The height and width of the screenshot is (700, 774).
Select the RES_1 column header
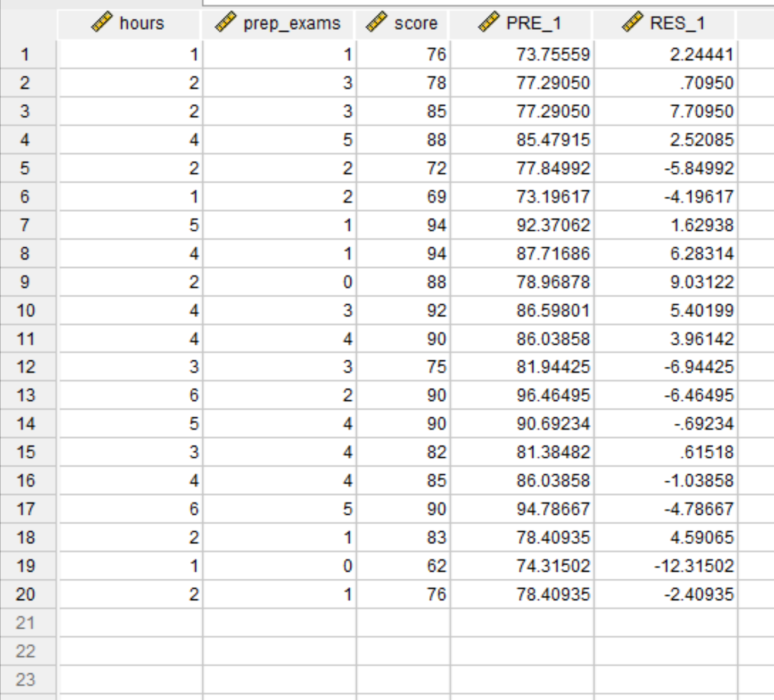click(665, 24)
